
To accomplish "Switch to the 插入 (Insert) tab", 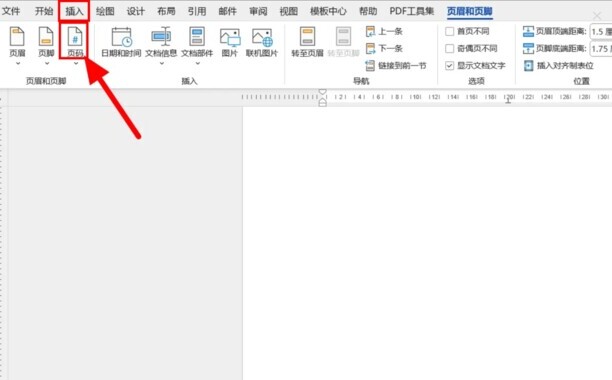I will point(75,11).
